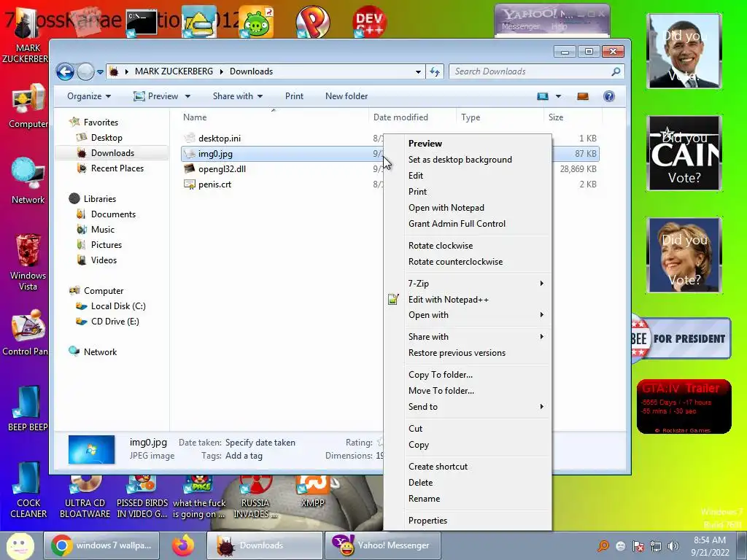Open Firefox from the taskbar
Screen dimensions: 747x560
coord(183,545)
